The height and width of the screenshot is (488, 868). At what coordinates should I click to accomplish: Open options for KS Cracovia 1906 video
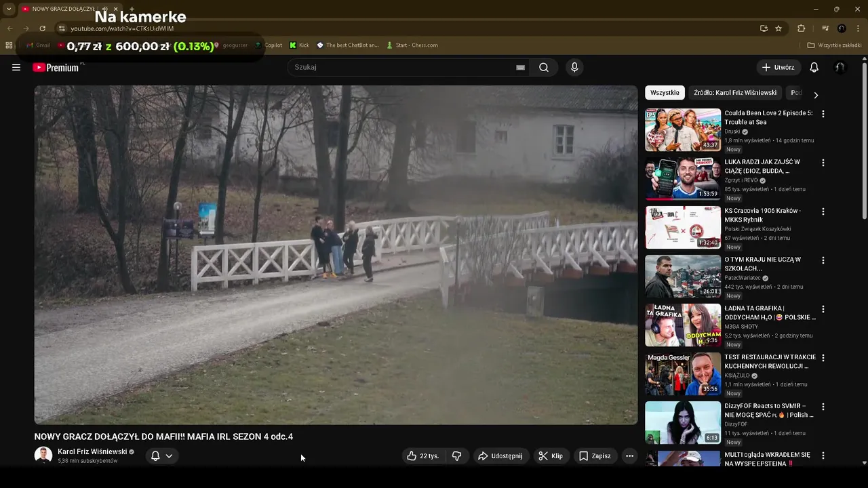point(823,211)
